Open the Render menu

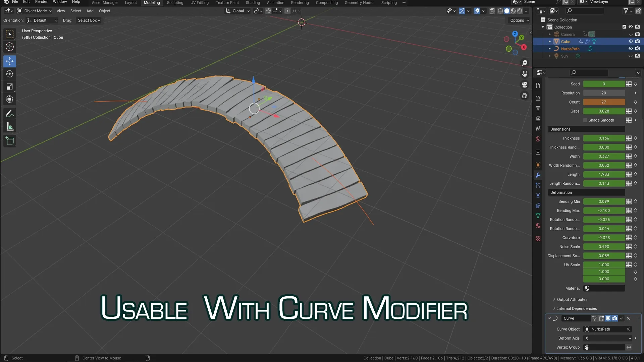coord(41,2)
